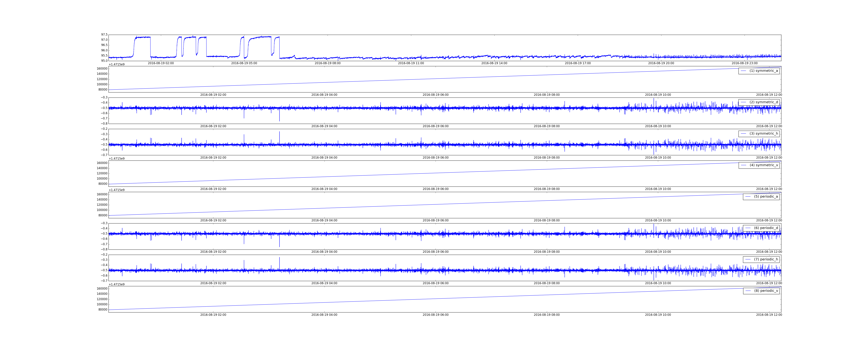Select the "2016-08-19 20:00" time tick label

661,63
